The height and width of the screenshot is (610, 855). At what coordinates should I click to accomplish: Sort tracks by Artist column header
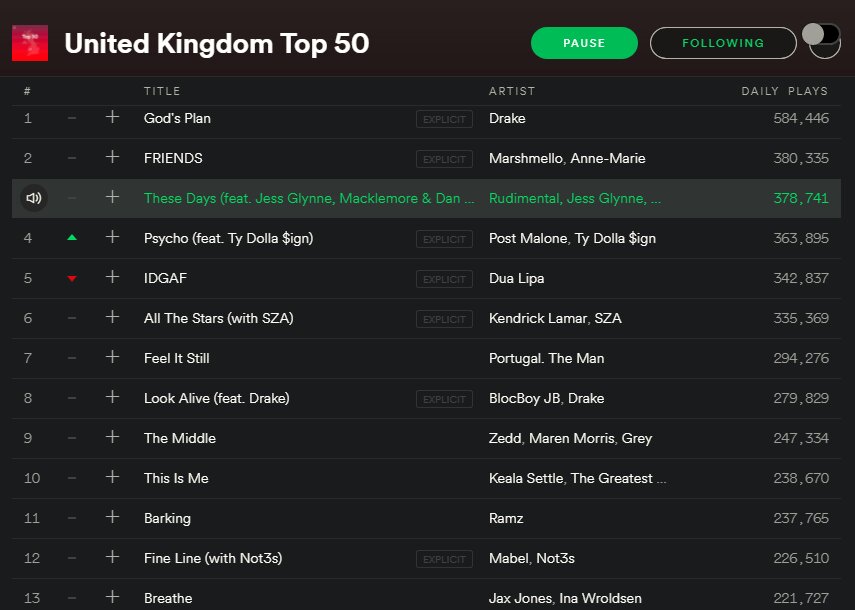[512, 91]
